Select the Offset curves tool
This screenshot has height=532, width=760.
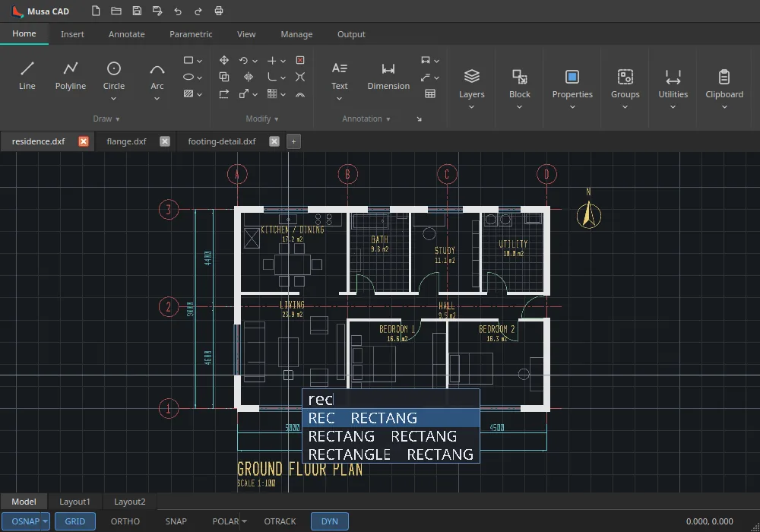pyautogui.click(x=300, y=94)
